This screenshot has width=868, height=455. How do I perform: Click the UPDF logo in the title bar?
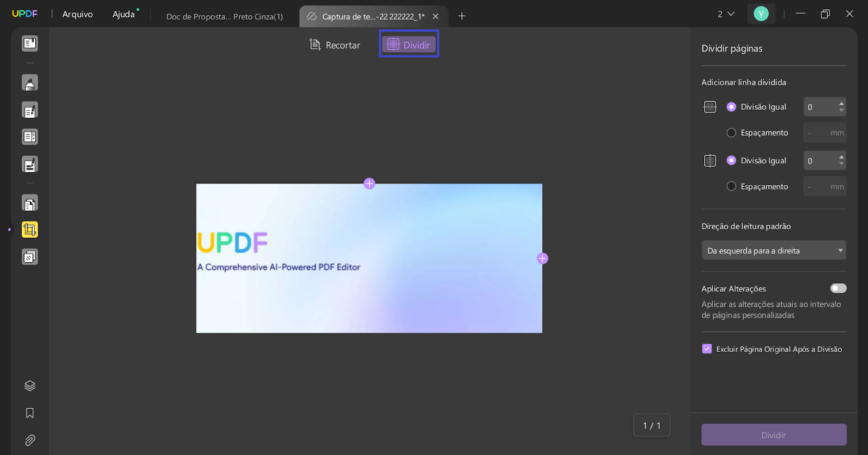[x=25, y=14]
